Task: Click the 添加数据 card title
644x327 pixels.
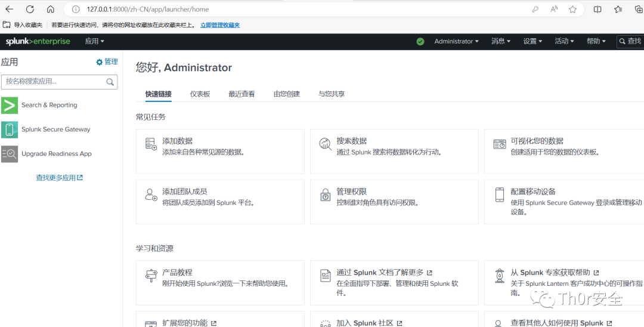Action: [178, 141]
